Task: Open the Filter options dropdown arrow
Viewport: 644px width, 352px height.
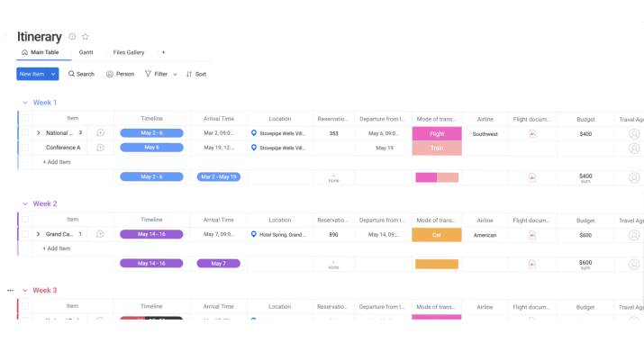Action: (x=176, y=75)
